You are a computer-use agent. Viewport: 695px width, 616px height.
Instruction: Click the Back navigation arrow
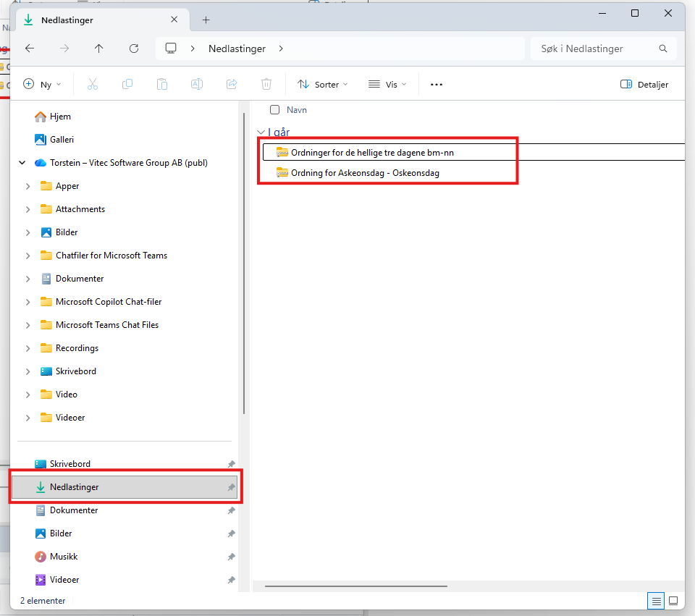30,48
